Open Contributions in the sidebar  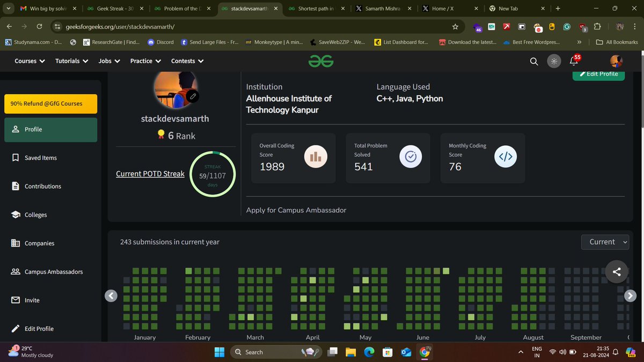[x=50, y=187]
